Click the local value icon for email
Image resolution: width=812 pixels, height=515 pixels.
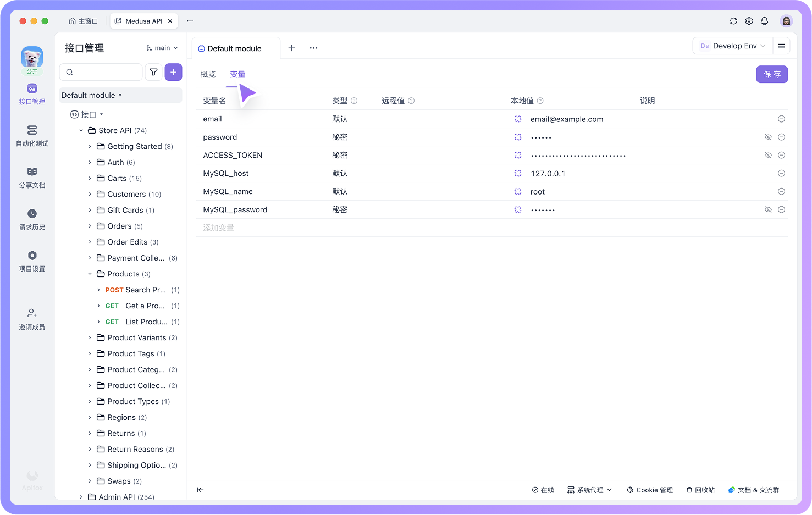(518, 119)
